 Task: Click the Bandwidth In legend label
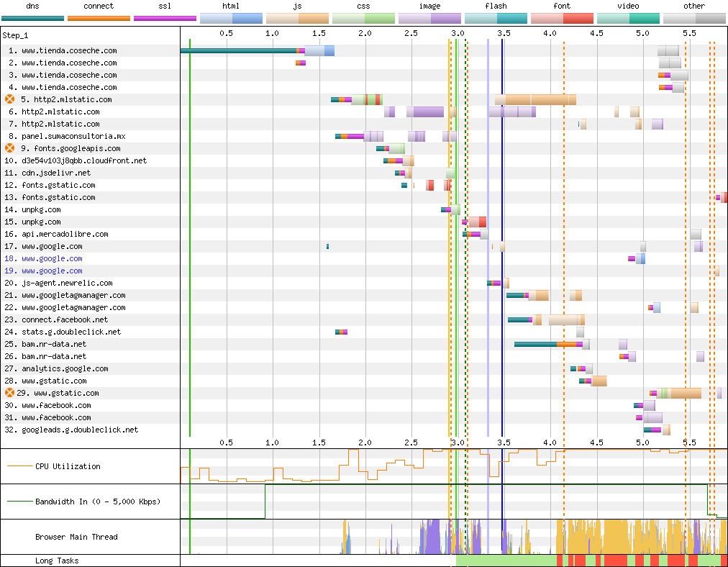coord(98,502)
